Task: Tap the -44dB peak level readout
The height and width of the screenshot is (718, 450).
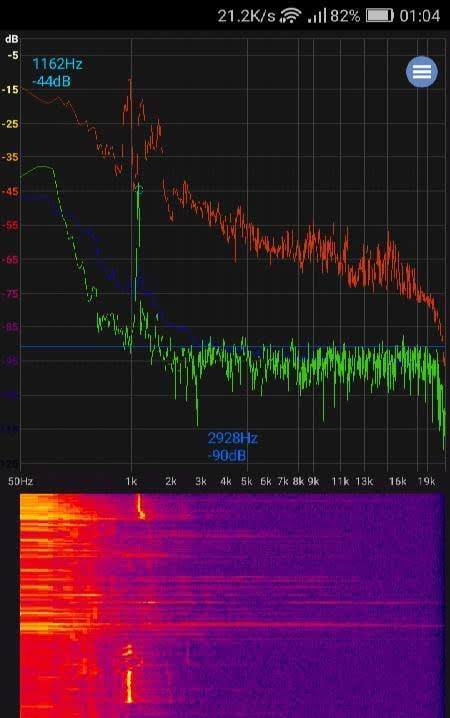Action: coord(51,82)
